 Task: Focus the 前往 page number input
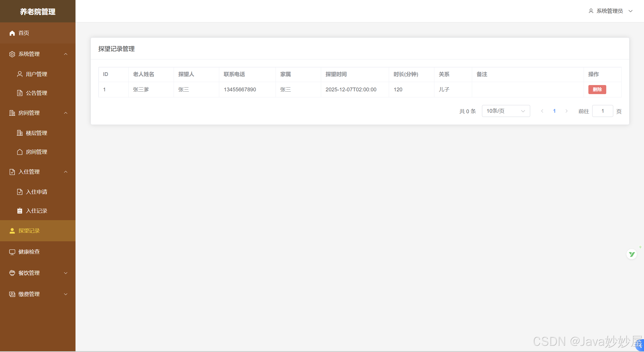tap(602, 111)
